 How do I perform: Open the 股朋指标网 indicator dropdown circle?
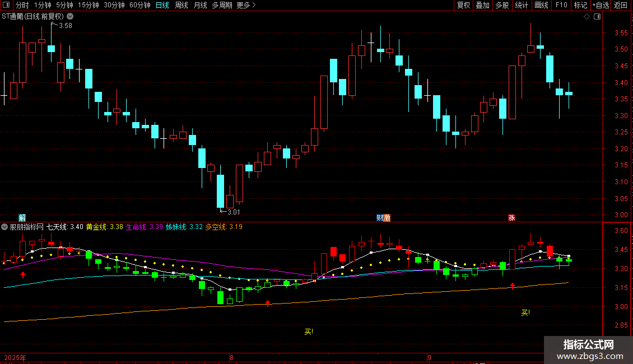(4, 227)
